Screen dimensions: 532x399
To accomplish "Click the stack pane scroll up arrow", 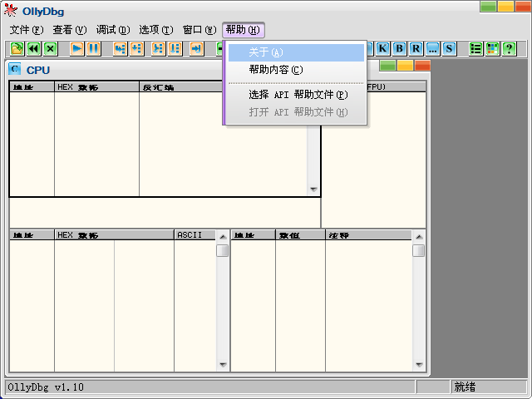I will tap(419, 236).
